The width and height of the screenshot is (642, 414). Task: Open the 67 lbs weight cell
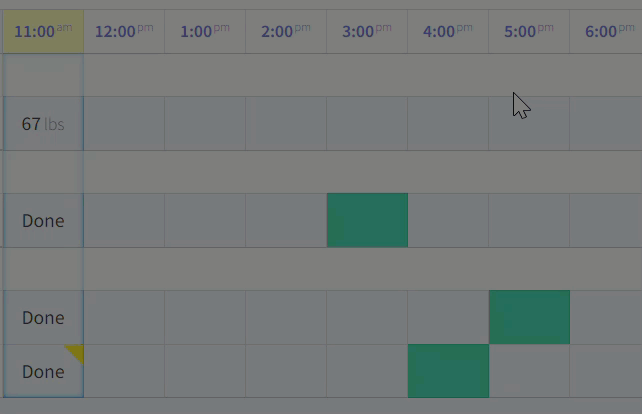point(42,124)
